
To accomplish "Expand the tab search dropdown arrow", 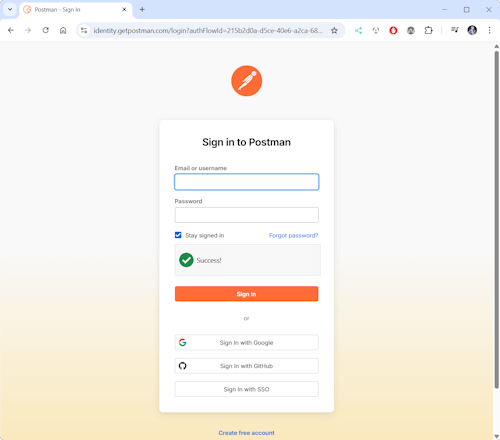I will (10, 9).
